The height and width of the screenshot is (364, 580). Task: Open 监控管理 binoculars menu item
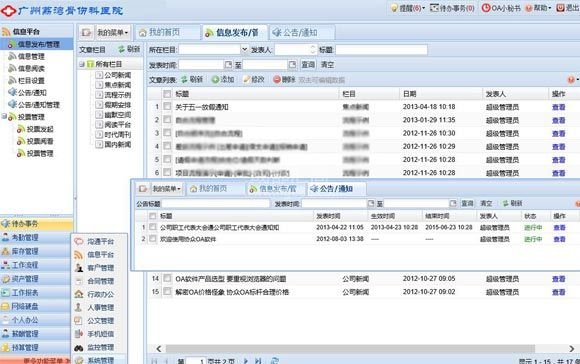(x=78, y=348)
